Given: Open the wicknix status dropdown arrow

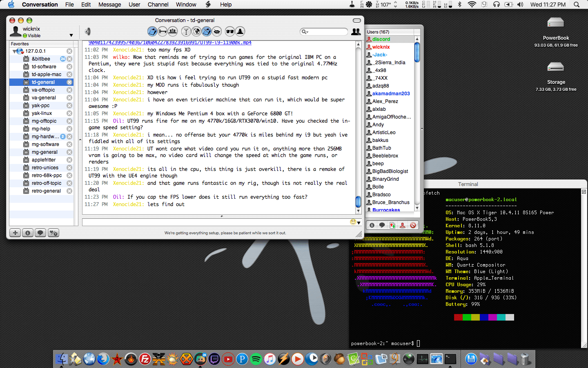Looking at the screenshot, I should (71, 36).
